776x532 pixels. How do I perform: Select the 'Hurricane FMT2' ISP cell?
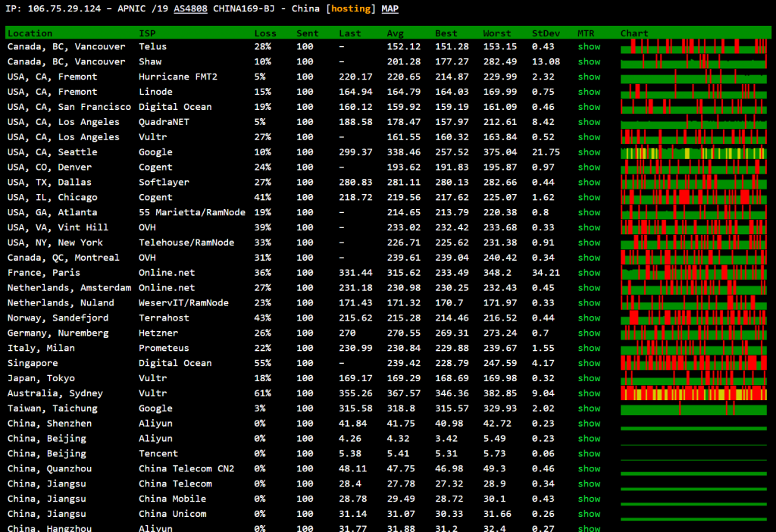(177, 77)
